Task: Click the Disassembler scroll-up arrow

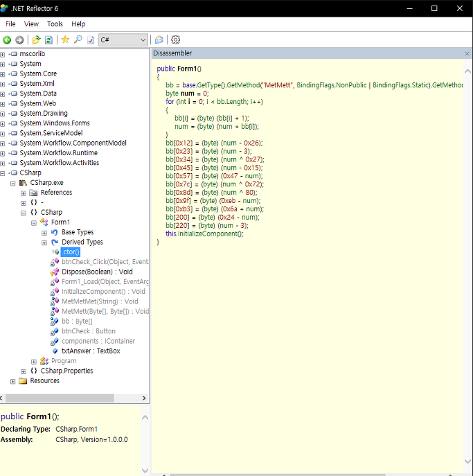Action: 467,71
